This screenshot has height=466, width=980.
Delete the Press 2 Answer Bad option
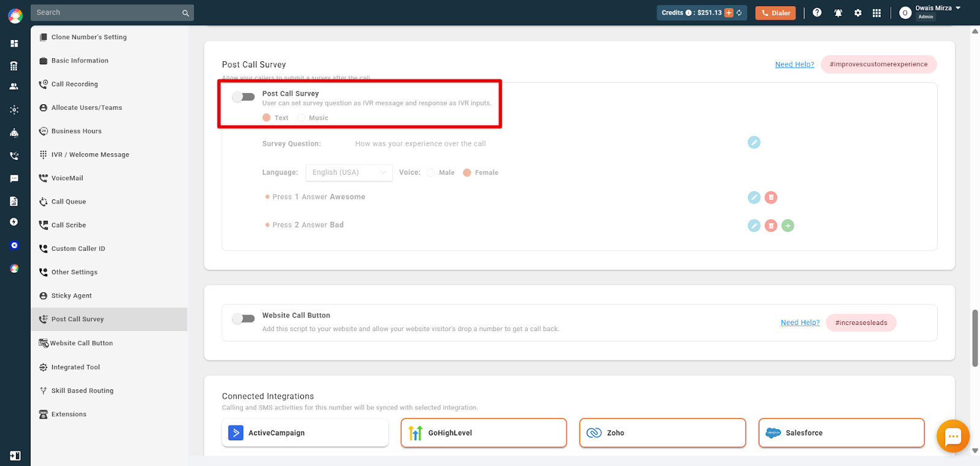pos(771,226)
